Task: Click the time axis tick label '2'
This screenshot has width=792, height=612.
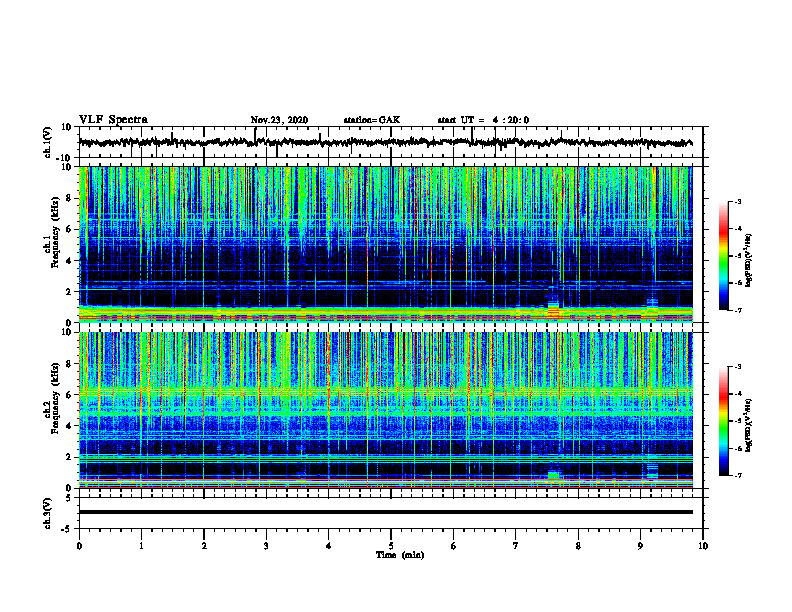Action: [204, 546]
